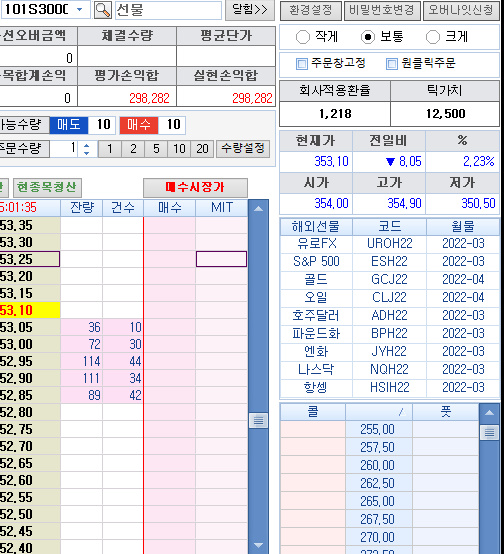Enable the 주문창고정 checkbox
Viewport: 504px width, 554px height.
pyautogui.click(x=302, y=64)
